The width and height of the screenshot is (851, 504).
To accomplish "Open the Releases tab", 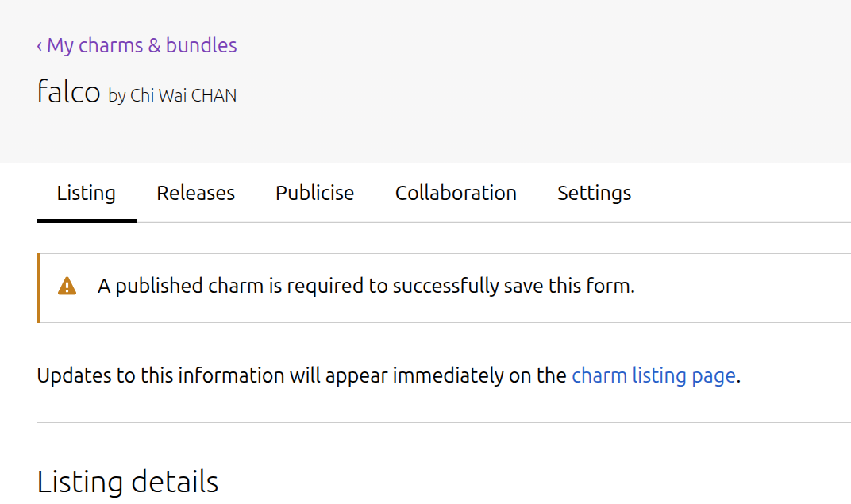I will (195, 193).
